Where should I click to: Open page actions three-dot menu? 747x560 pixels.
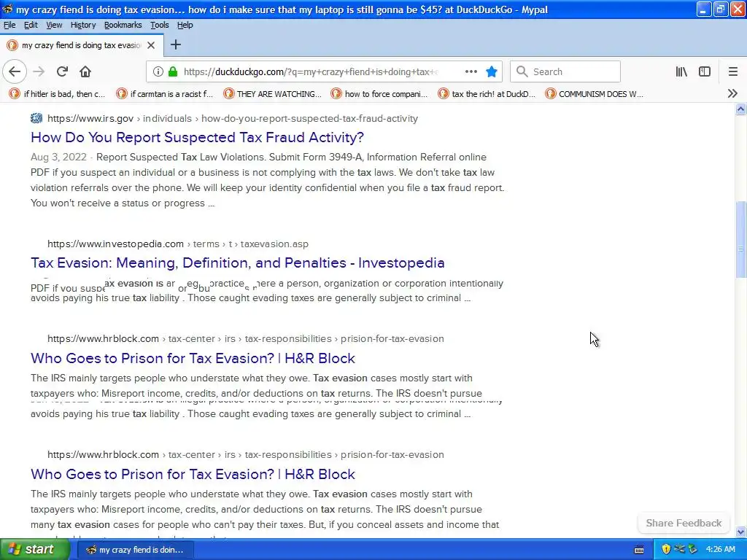point(471,71)
